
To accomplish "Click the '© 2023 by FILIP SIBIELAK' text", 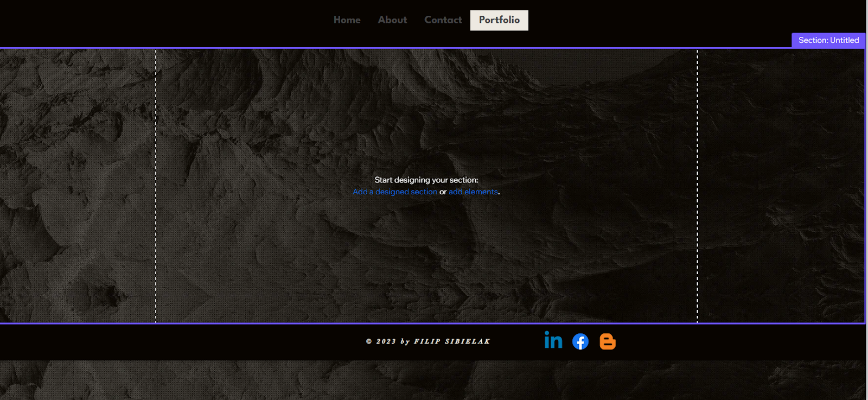I will (x=428, y=341).
